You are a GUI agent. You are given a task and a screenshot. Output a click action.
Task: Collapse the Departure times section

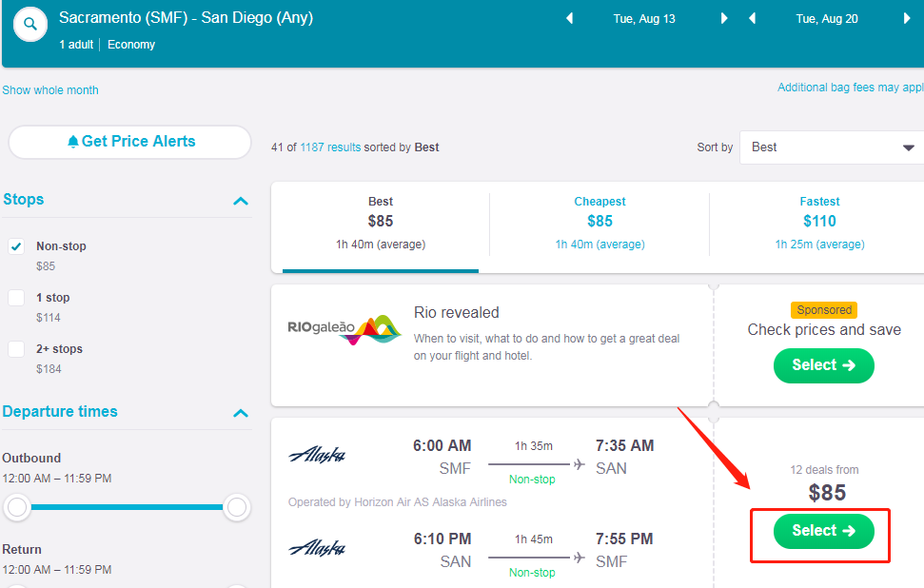[x=241, y=413]
